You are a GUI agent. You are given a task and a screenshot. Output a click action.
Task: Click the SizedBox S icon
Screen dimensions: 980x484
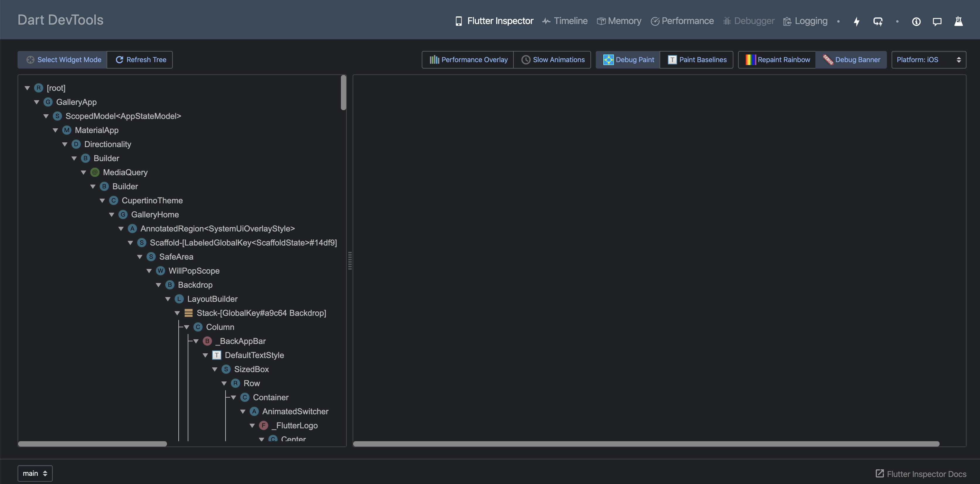[226, 369]
